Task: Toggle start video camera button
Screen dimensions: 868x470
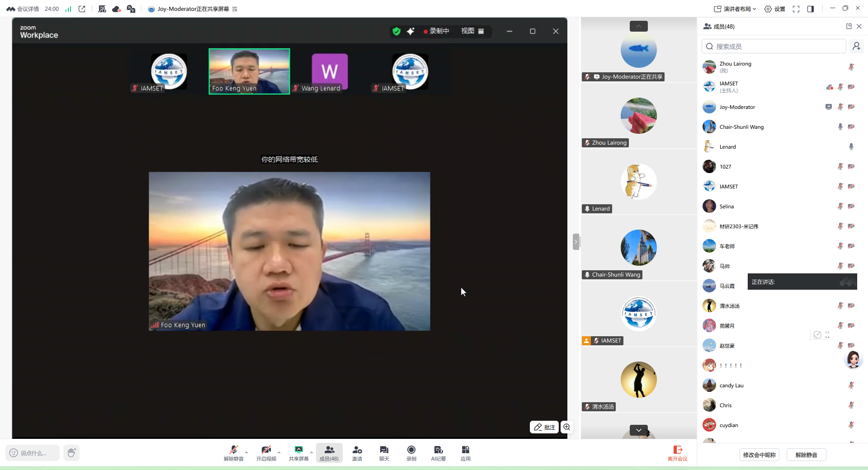Action: (x=266, y=452)
